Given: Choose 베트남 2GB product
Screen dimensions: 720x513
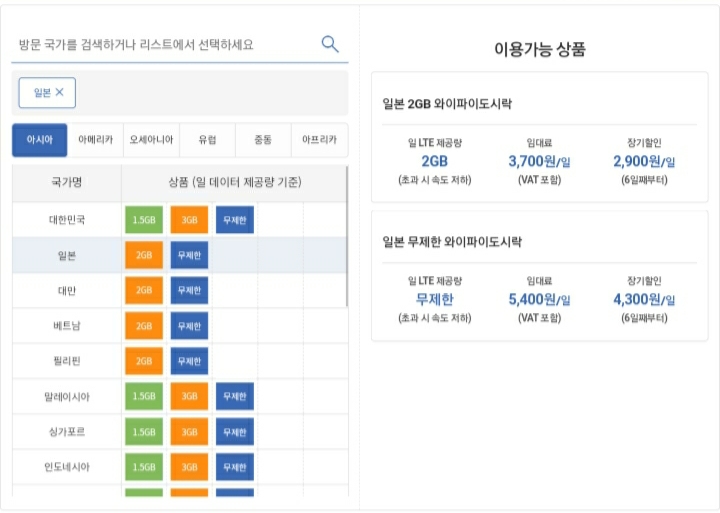Looking at the screenshot, I should (144, 326).
